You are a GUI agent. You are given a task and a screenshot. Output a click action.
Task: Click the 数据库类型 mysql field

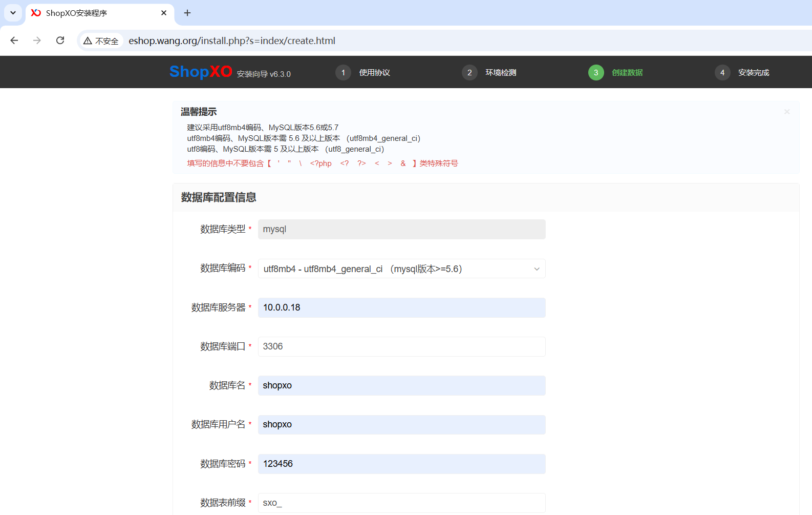tap(402, 229)
